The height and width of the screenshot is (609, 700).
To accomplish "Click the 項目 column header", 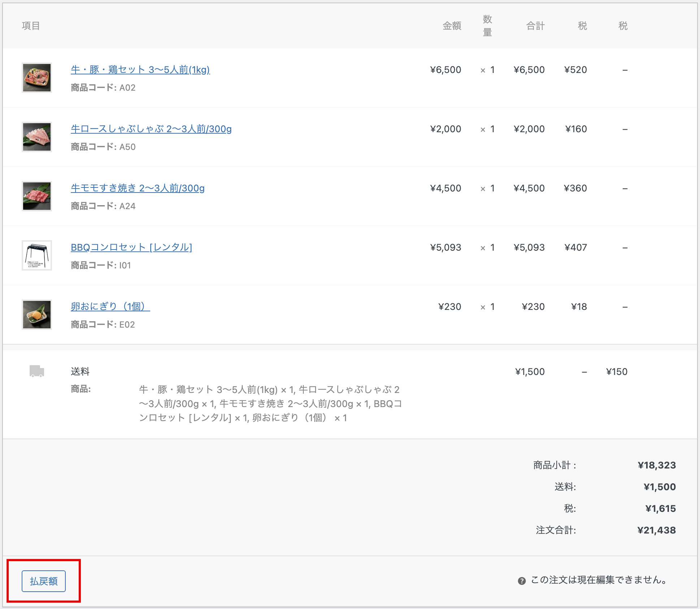I will pyautogui.click(x=31, y=26).
